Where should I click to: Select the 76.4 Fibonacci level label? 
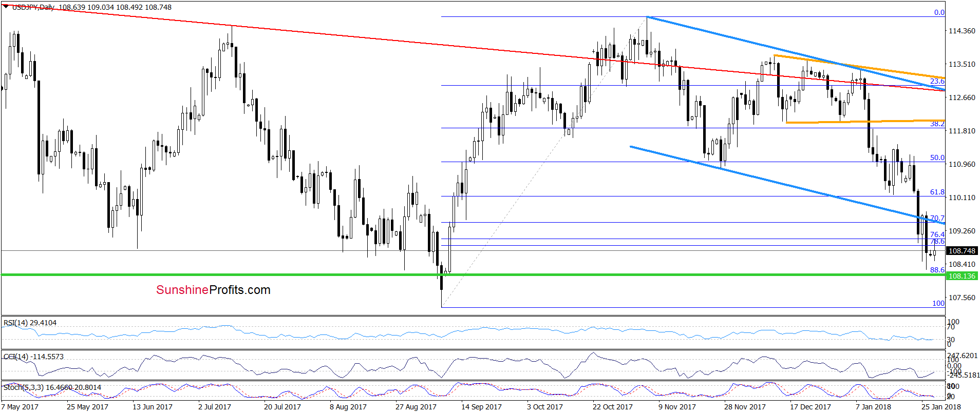937,234
